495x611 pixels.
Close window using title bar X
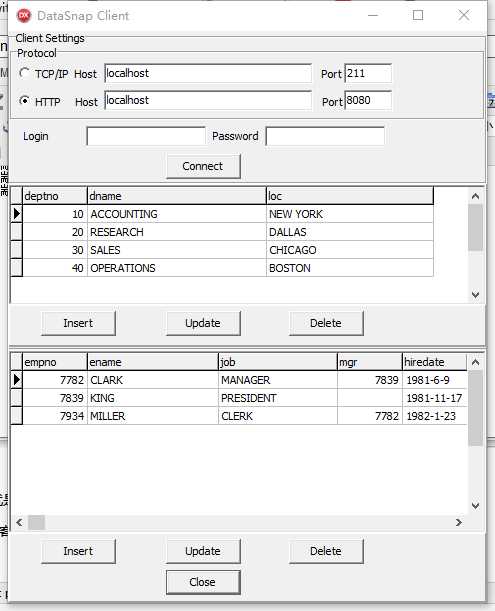pyautogui.click(x=464, y=15)
